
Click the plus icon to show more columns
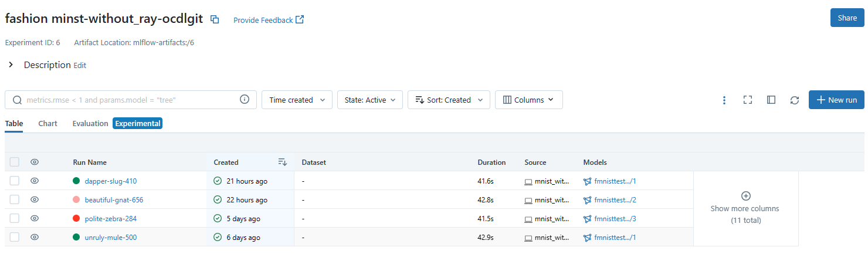[x=745, y=196]
